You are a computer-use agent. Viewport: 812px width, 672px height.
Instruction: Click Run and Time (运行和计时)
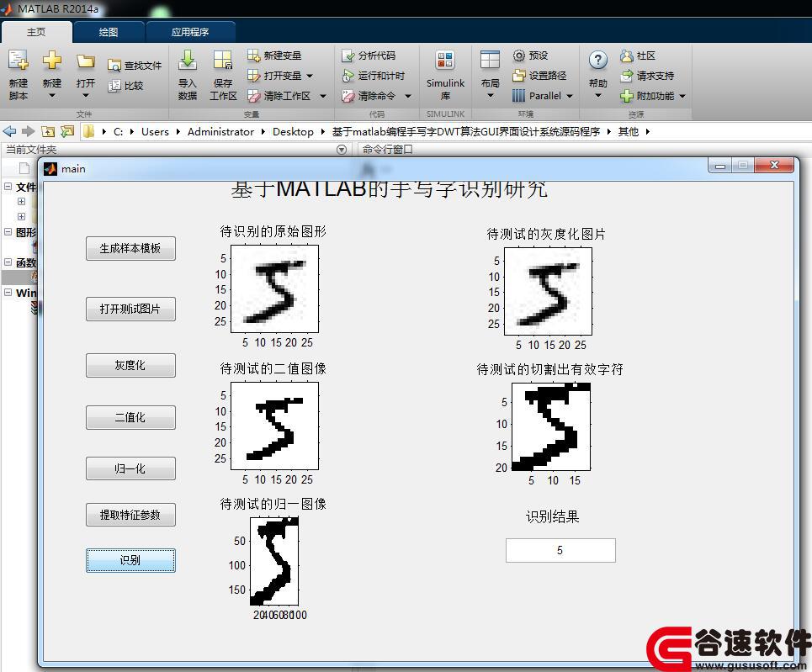(374, 76)
